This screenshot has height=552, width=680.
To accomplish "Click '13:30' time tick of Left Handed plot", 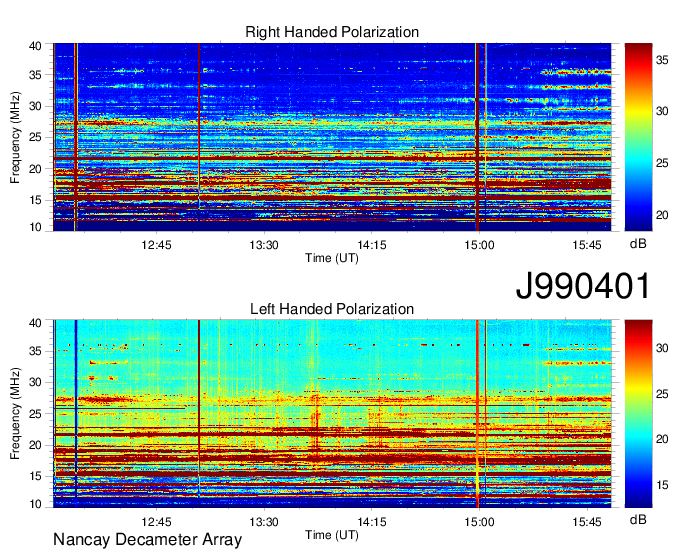I will pos(264,522).
